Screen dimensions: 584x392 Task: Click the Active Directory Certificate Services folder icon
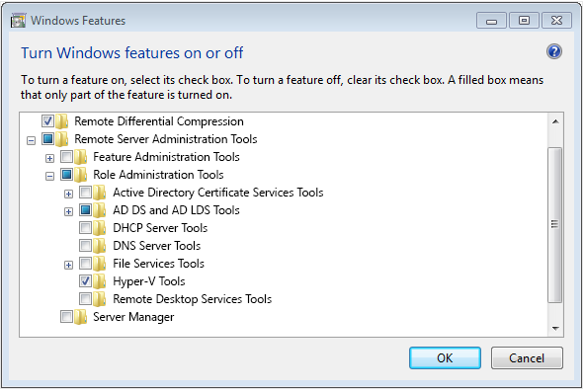point(100,193)
